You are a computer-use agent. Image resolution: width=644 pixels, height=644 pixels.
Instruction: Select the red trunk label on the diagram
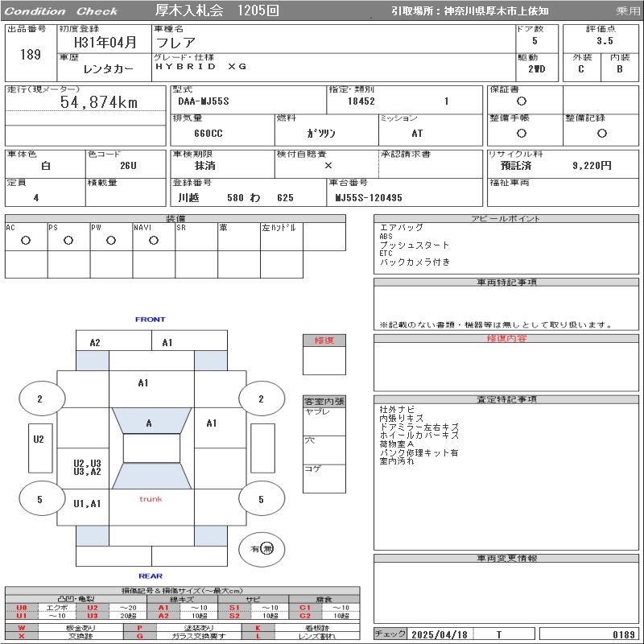coord(151,499)
